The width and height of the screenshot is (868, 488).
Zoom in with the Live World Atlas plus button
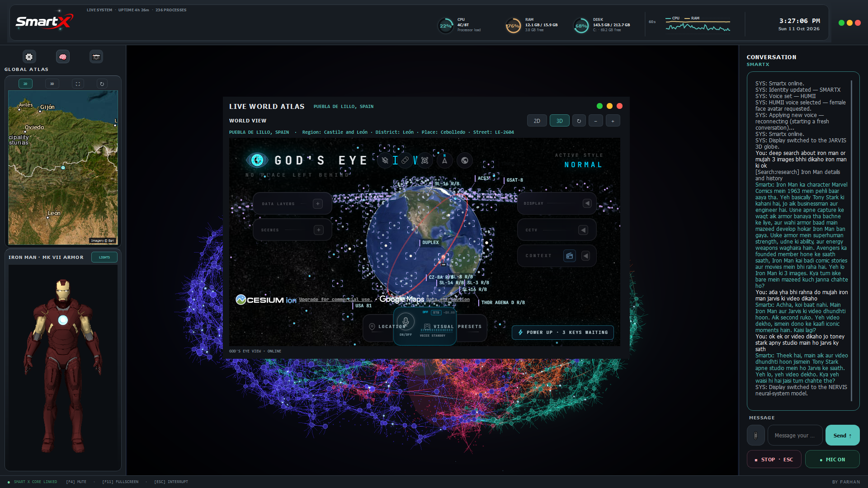(613, 121)
